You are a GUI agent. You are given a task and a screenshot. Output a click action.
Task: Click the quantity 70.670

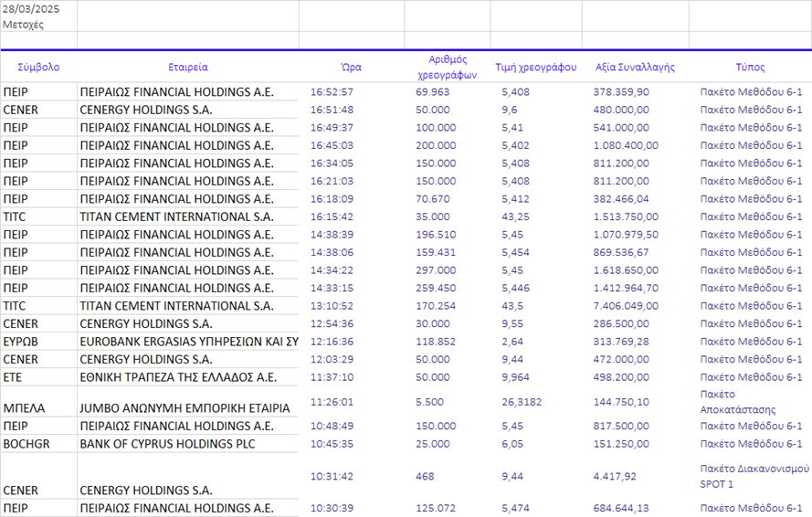433,199
